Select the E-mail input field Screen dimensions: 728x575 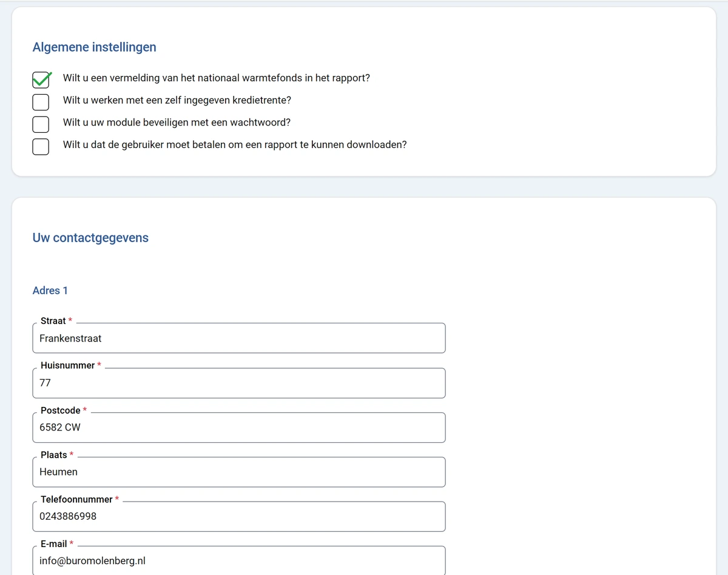click(x=239, y=560)
